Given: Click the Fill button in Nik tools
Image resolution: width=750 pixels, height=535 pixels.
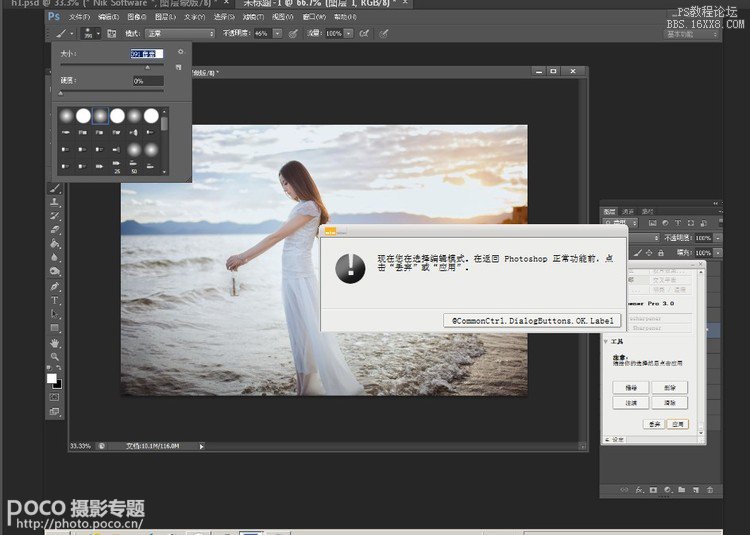Looking at the screenshot, I should [x=631, y=403].
